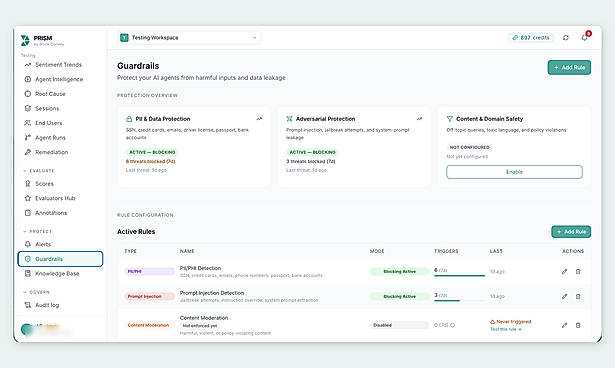Click ACTIVE — BLOCKING badge on PII card
Screen dimensions: 615x368
point(152,152)
